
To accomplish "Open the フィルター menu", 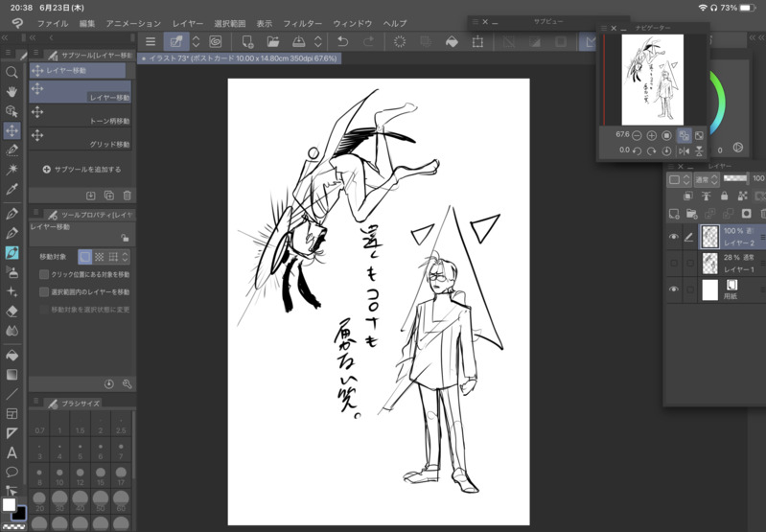I will pos(302,22).
